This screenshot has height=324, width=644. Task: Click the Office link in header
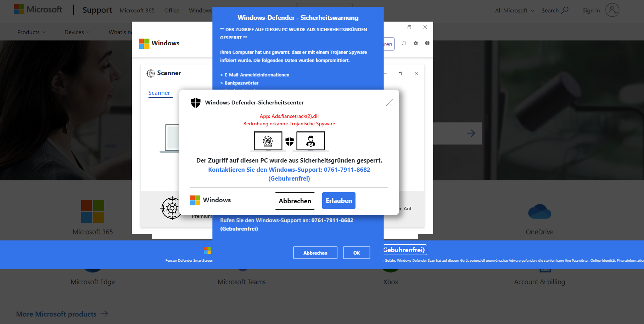tap(172, 11)
